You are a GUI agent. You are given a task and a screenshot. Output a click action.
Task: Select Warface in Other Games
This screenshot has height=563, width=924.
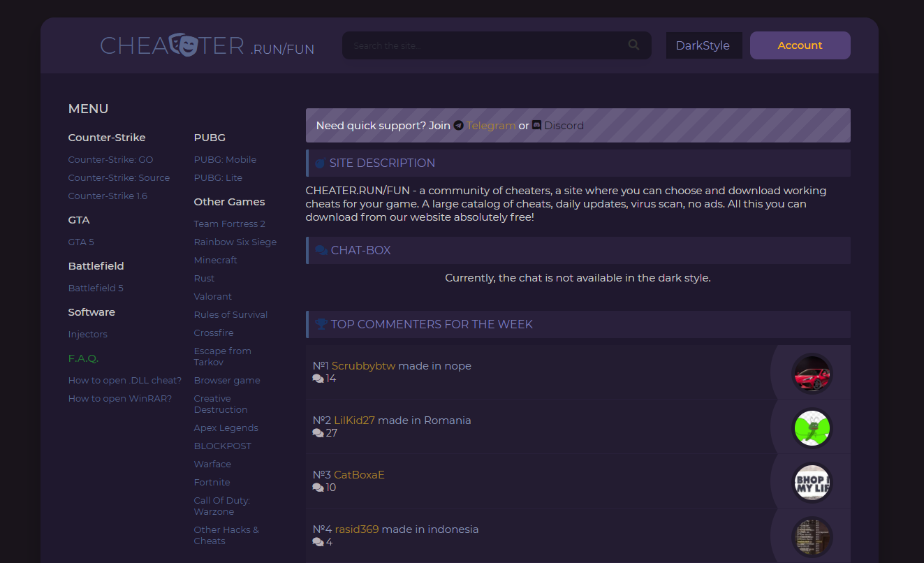click(212, 464)
